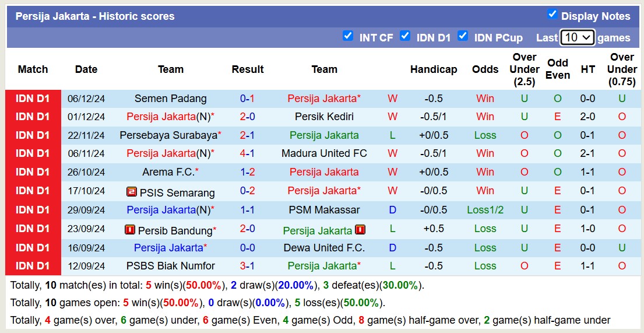This screenshot has height=333, width=644.
Task: Open Persebaya Surabaya team link
Action: 168,135
